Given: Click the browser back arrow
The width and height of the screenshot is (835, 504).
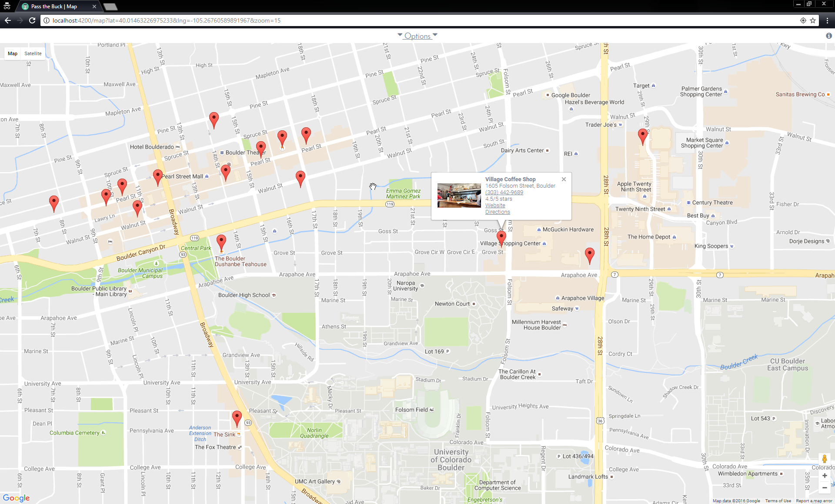Looking at the screenshot, I should (x=8, y=20).
